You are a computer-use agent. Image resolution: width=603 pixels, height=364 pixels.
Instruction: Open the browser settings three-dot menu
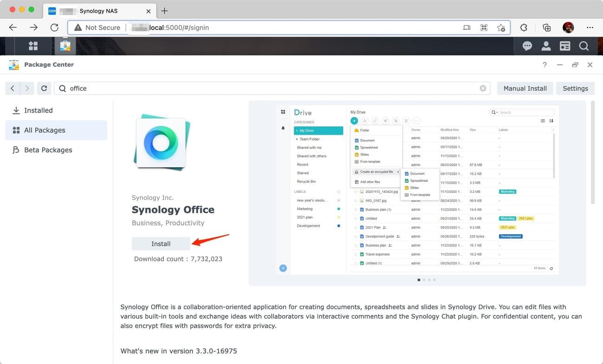(x=590, y=27)
